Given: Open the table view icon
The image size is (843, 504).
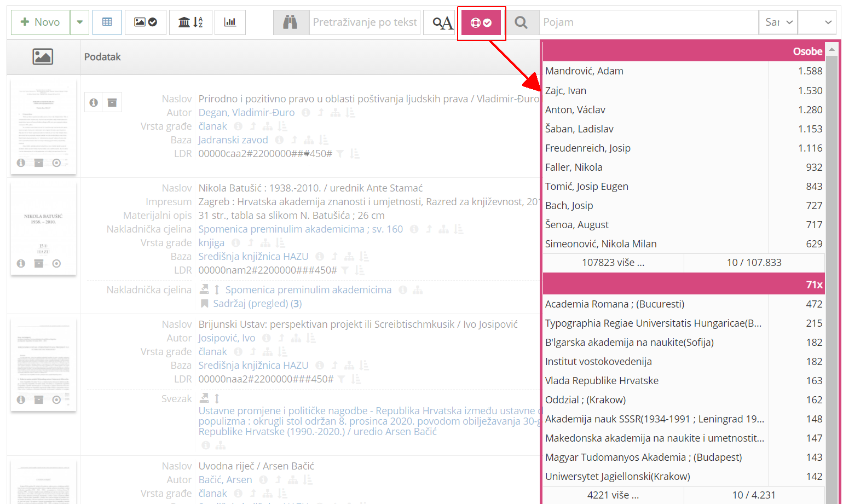Looking at the screenshot, I should click(x=107, y=22).
